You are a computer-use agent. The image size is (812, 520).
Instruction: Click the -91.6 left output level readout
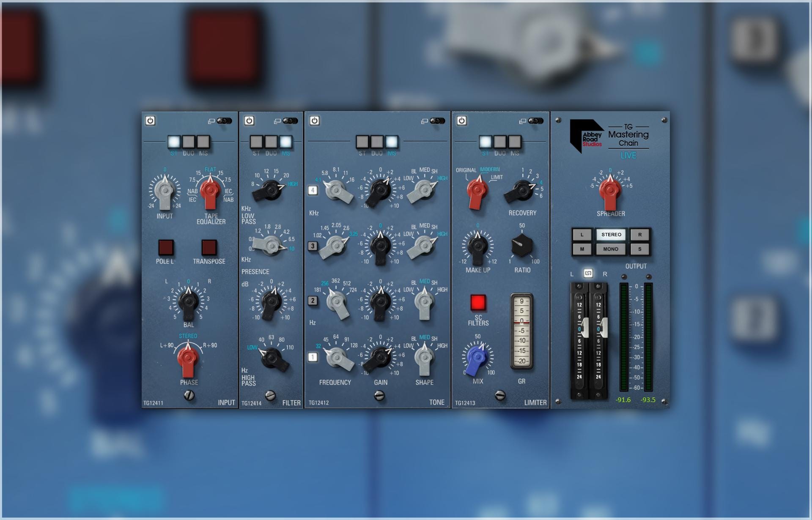pos(623,400)
